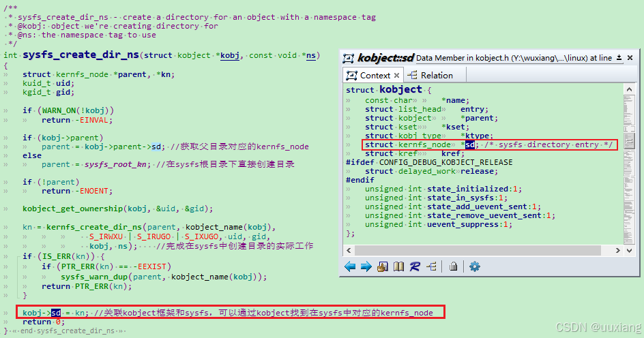Click the S_IXUGO permission flag
The width and height of the screenshot is (644, 338).
[201, 236]
